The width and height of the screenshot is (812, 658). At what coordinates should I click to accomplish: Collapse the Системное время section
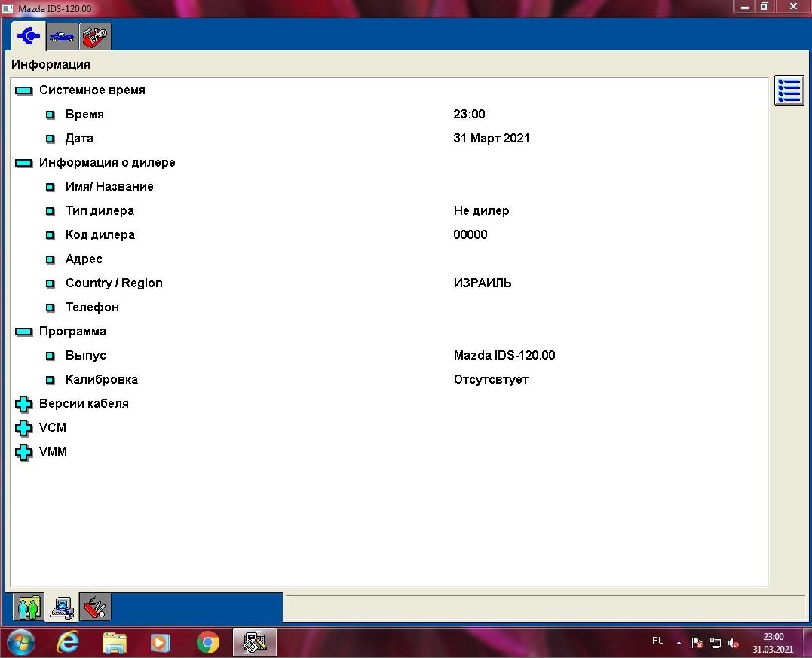[23, 90]
